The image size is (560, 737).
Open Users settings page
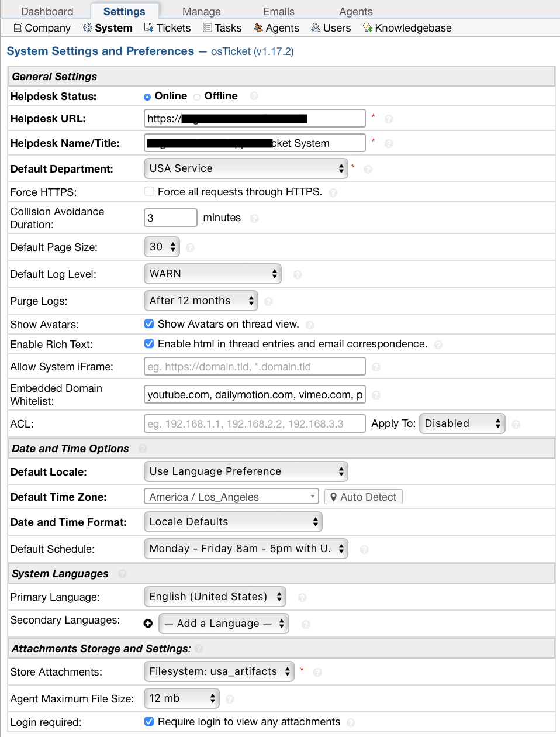coord(331,28)
